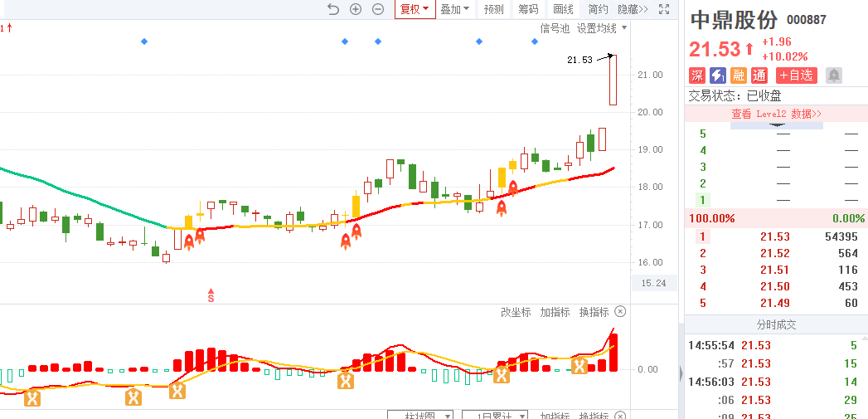The height and width of the screenshot is (419, 868).
Task: Click the red 深 exchange badge
Action: click(x=697, y=76)
